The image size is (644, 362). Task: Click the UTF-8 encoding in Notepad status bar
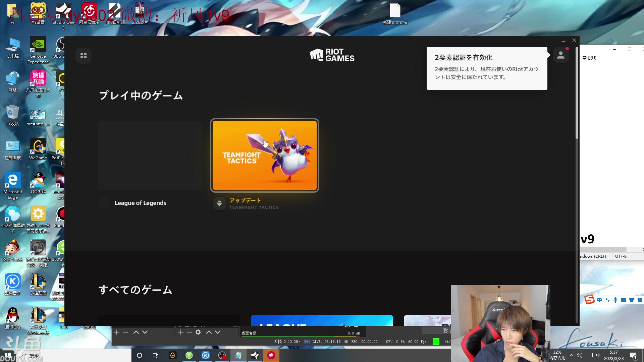(x=621, y=256)
